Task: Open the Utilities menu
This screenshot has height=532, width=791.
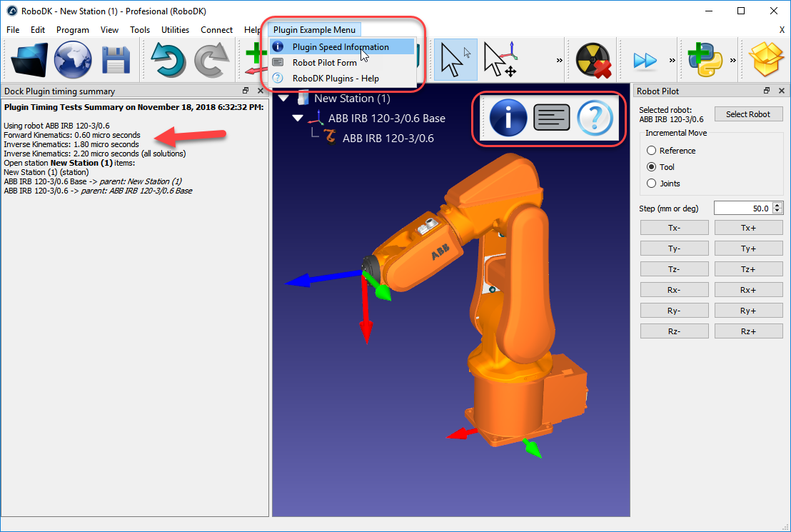Action: click(175, 30)
